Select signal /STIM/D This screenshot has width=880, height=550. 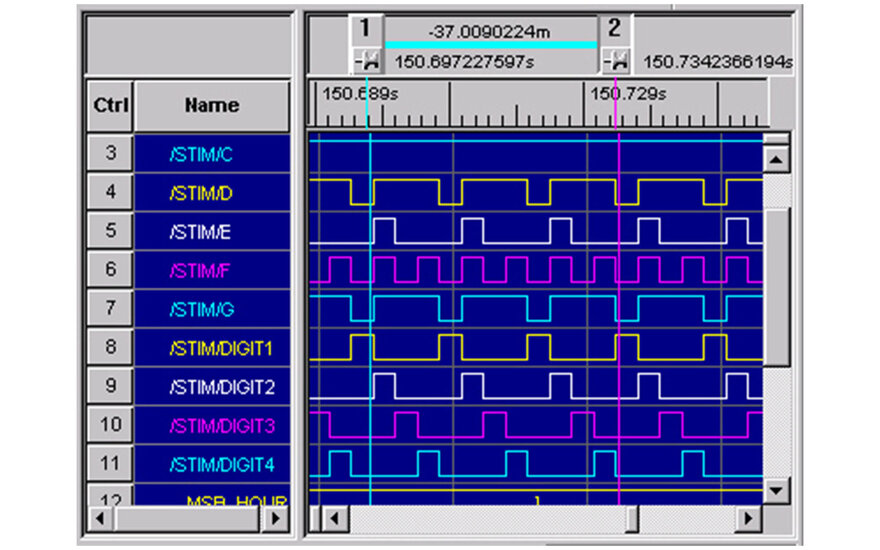click(x=213, y=192)
